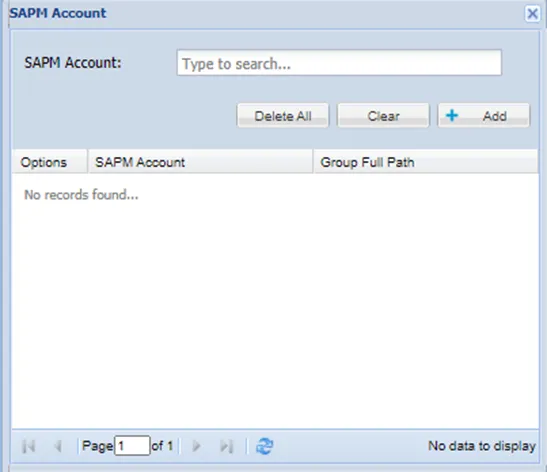547x472 pixels.
Task: Go to the first page
Action: pyautogui.click(x=29, y=446)
